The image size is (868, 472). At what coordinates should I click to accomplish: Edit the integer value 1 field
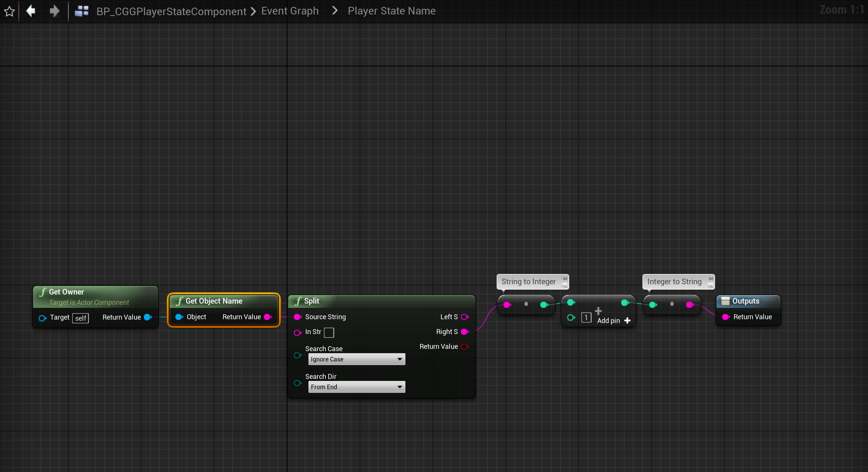586,317
